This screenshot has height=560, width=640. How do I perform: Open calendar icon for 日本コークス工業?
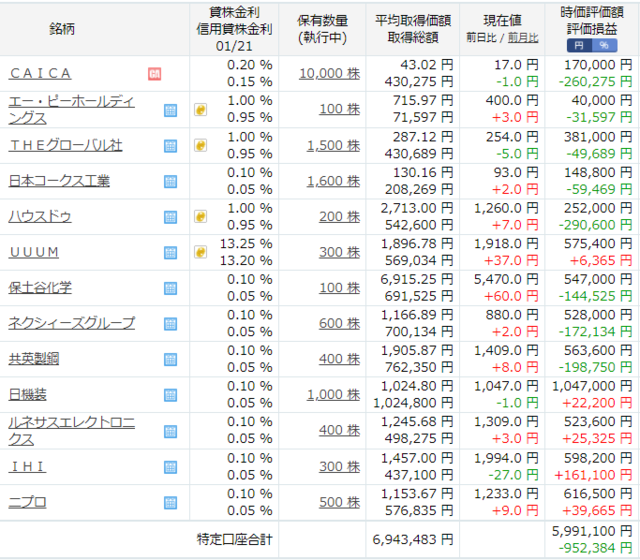tap(171, 181)
